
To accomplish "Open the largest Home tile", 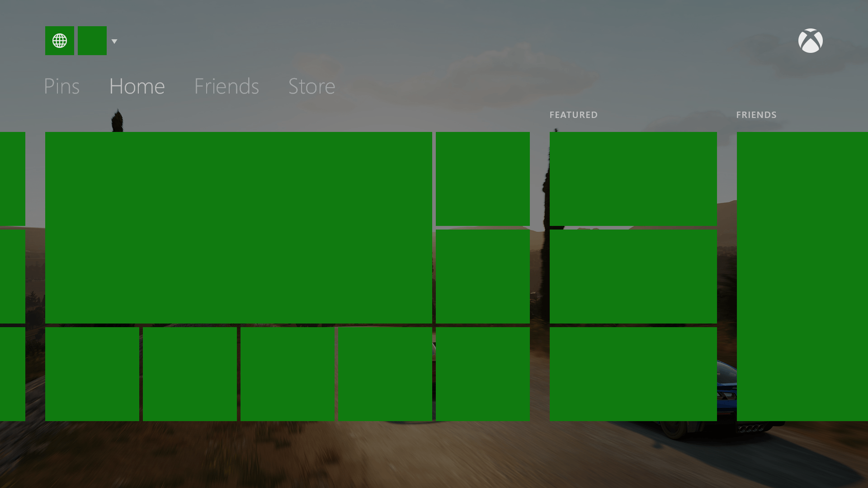I will [x=239, y=228].
